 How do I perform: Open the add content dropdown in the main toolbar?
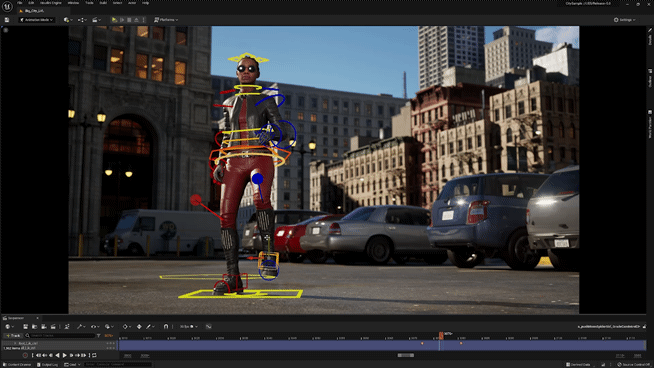point(67,20)
